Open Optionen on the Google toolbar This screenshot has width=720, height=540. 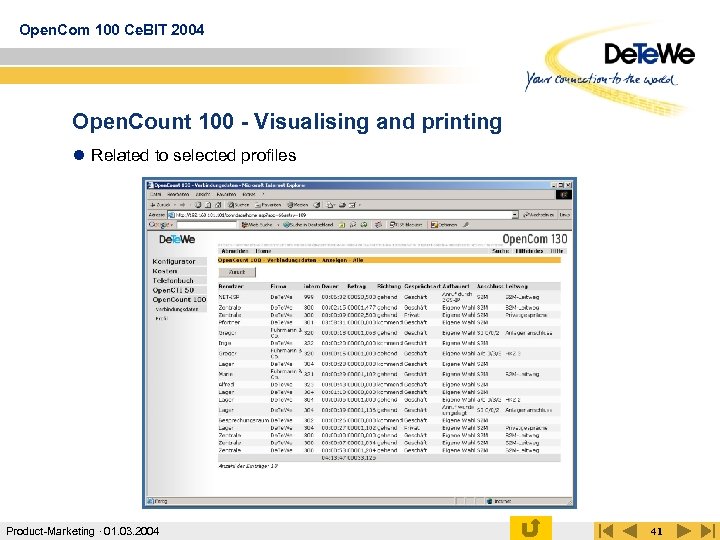[x=444, y=225]
